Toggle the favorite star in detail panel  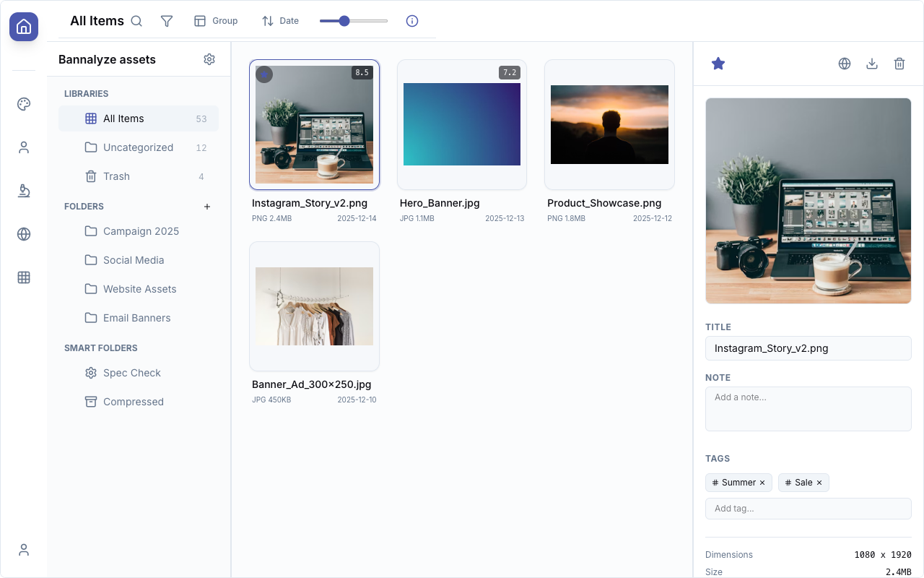718,64
